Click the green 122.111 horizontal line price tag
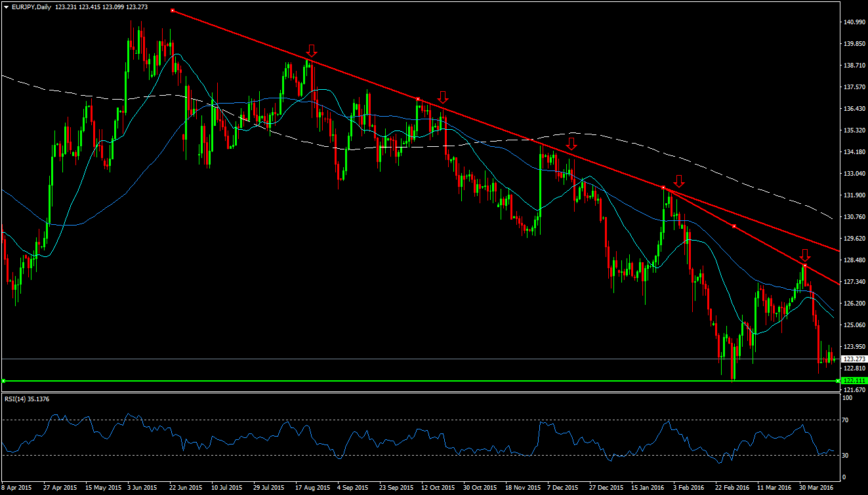The height and width of the screenshot is (495, 868). point(854,381)
